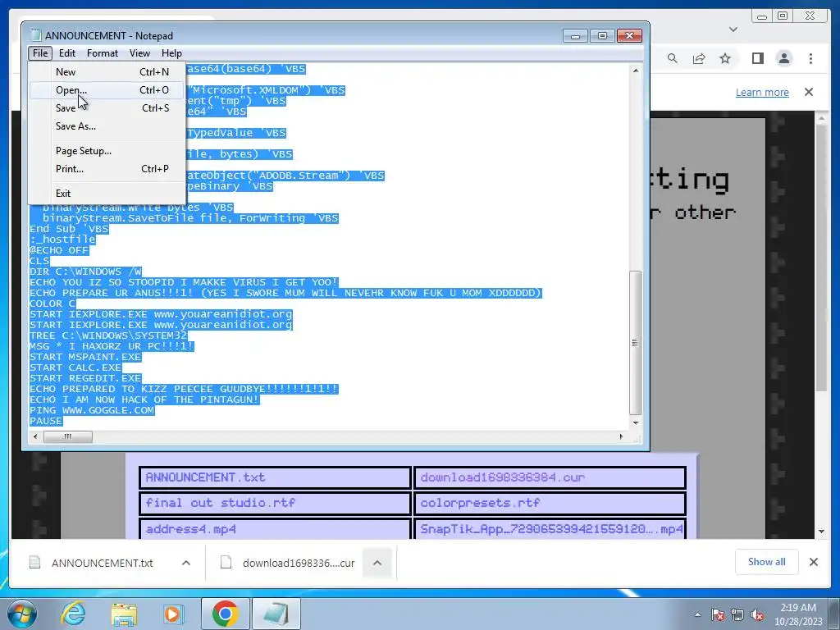The image size is (840, 630).
Task: Open Chrome three-dot menu
Action: click(x=810, y=58)
